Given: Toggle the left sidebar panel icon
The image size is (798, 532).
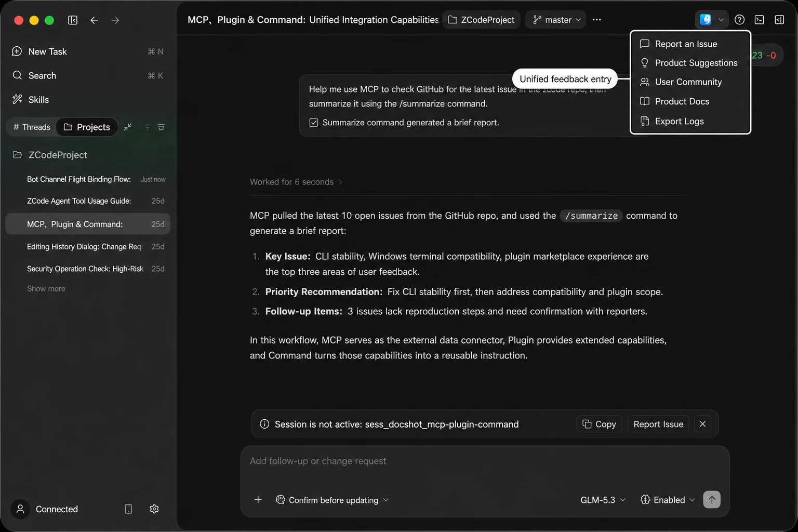Looking at the screenshot, I should 73,20.
